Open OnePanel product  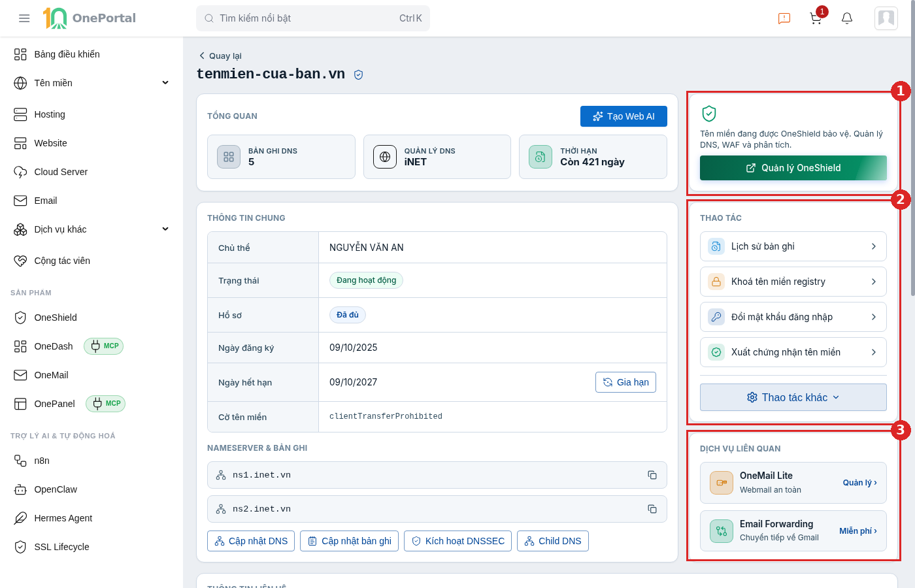(54, 404)
